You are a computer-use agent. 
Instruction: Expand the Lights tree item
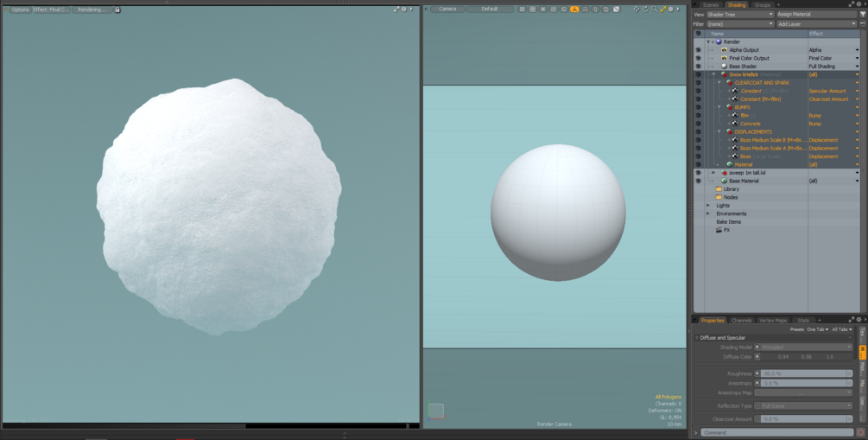tap(708, 206)
